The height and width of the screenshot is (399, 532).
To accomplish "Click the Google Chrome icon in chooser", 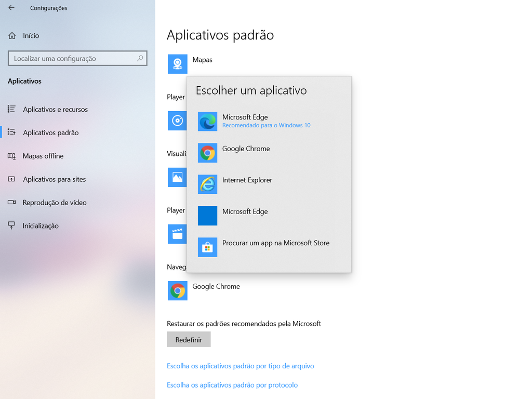I will (x=207, y=153).
